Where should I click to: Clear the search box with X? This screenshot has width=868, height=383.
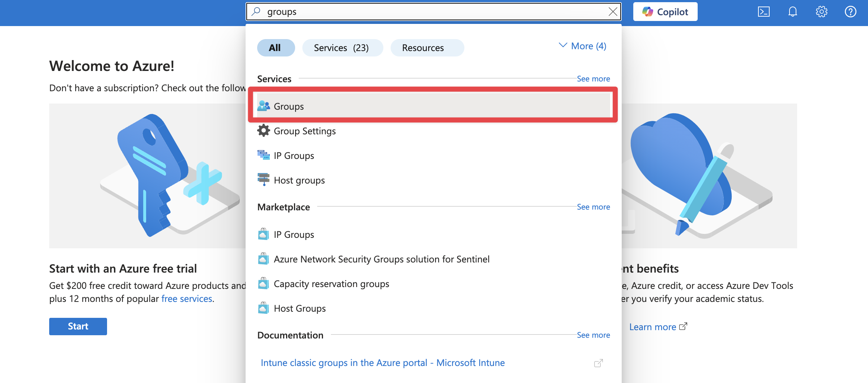613,12
